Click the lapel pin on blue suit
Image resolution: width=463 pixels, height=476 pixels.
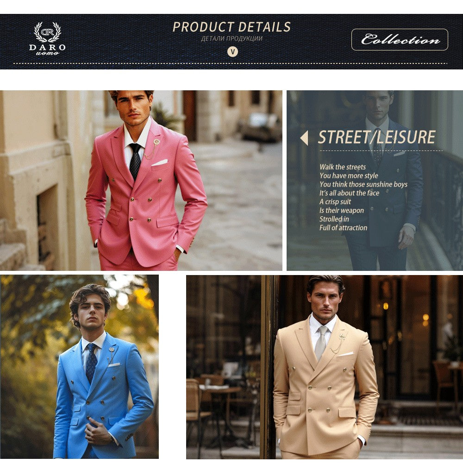point(112,350)
